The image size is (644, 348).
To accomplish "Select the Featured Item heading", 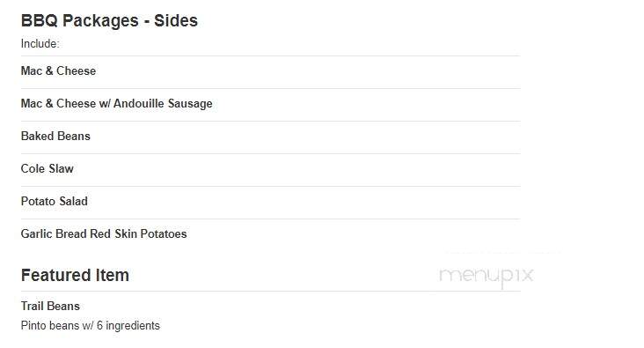I will tap(75, 275).
